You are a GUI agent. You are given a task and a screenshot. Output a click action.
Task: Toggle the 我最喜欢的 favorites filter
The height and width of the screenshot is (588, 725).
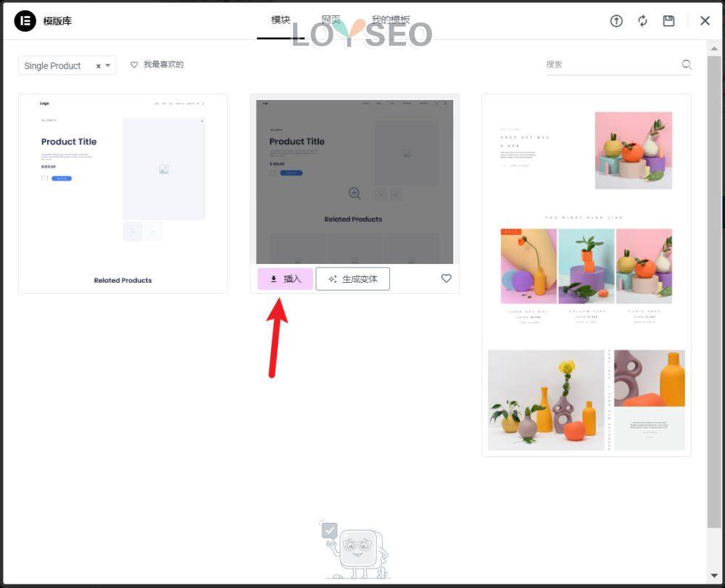point(157,65)
